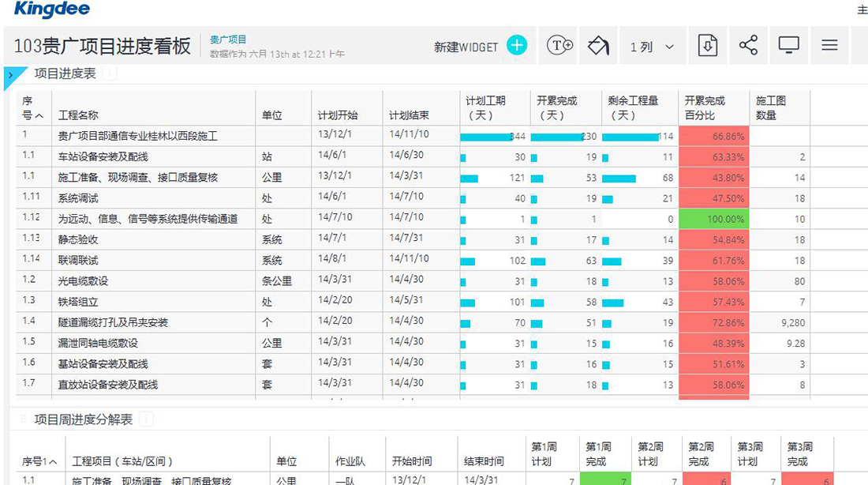The width and height of the screenshot is (868, 485).
Task: Sort by 序号 column in progress table
Action: click(x=32, y=108)
